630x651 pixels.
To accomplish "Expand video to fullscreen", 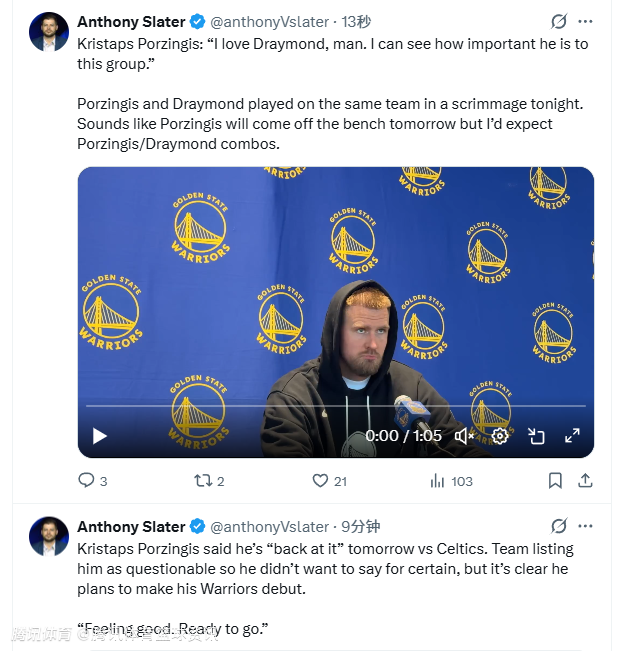I will coord(572,436).
